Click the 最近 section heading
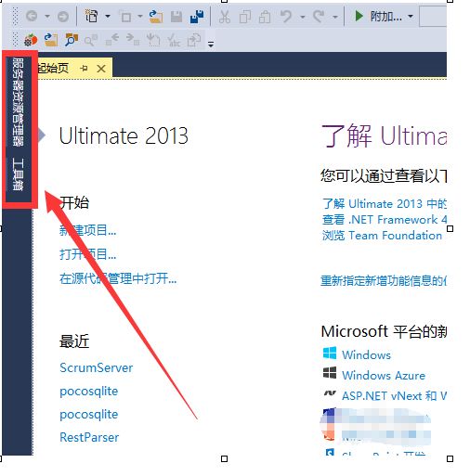470x476 pixels. click(x=74, y=341)
